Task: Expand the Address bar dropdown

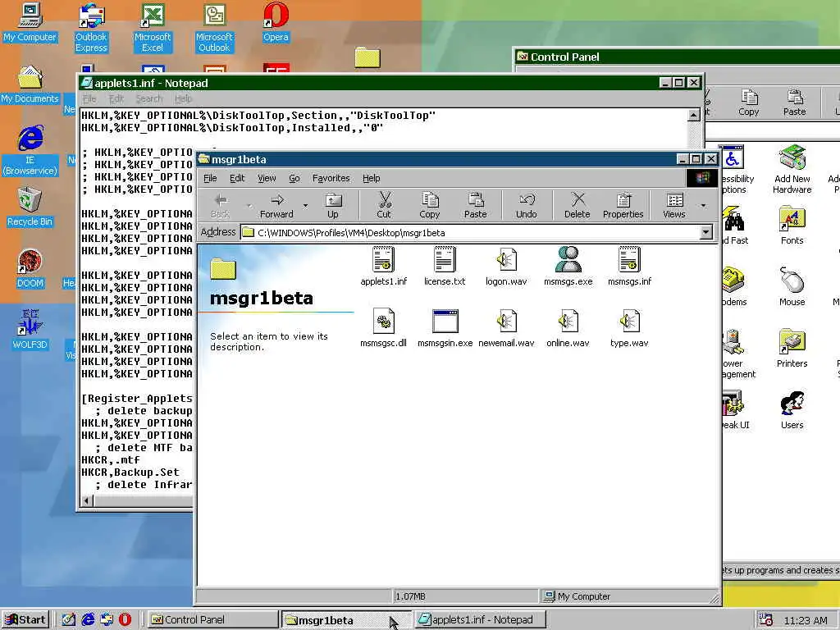Action: point(706,232)
